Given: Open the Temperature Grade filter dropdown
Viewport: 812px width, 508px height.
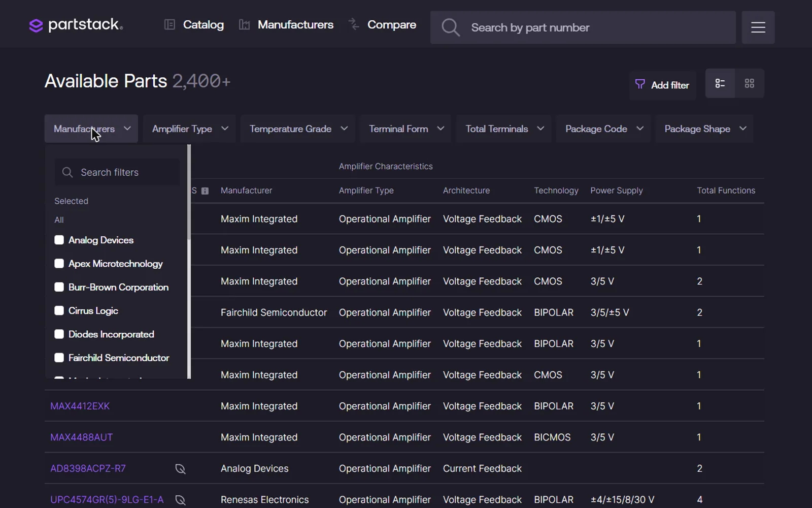Looking at the screenshot, I should (x=298, y=129).
